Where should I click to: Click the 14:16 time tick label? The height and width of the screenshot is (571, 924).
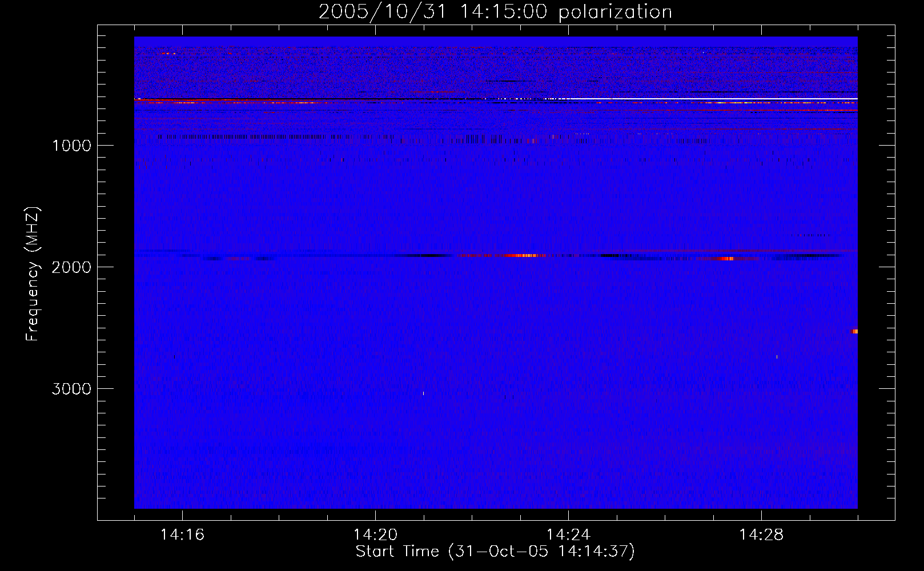tap(182, 535)
